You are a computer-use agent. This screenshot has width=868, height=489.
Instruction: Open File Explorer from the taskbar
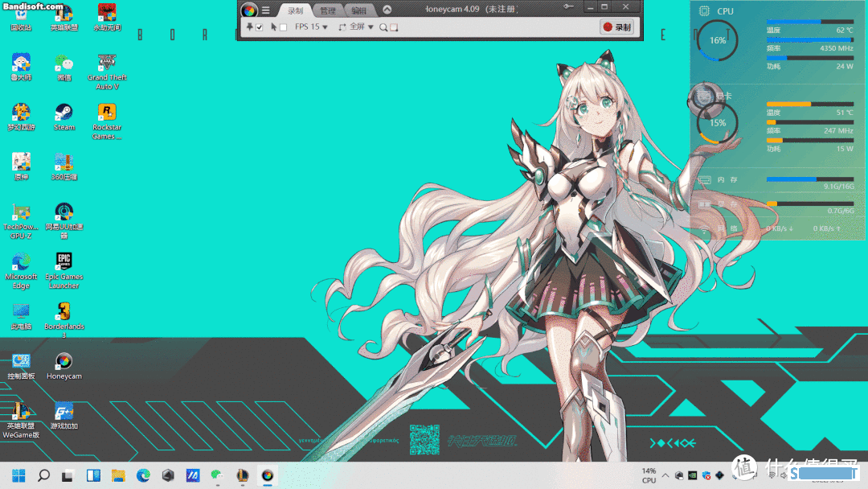118,475
